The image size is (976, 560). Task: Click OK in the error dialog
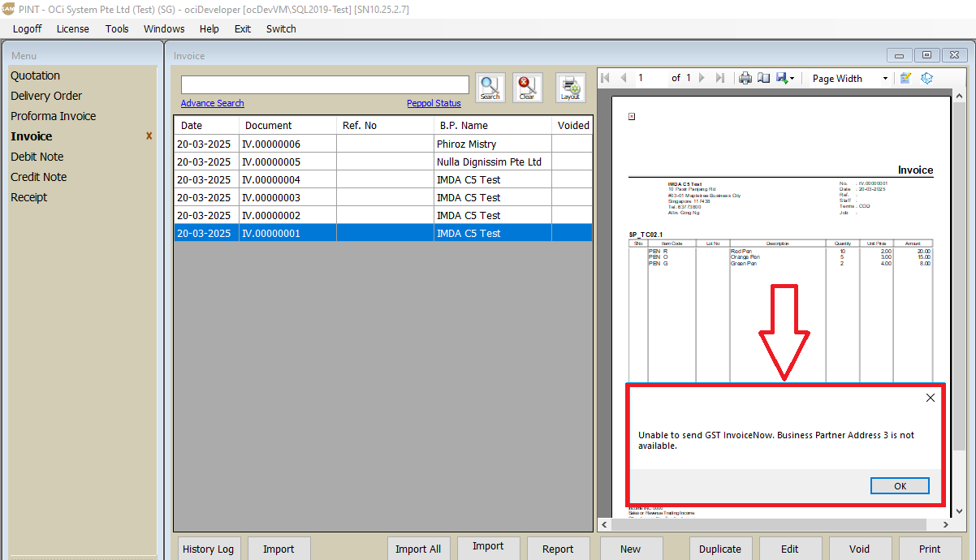click(x=900, y=485)
